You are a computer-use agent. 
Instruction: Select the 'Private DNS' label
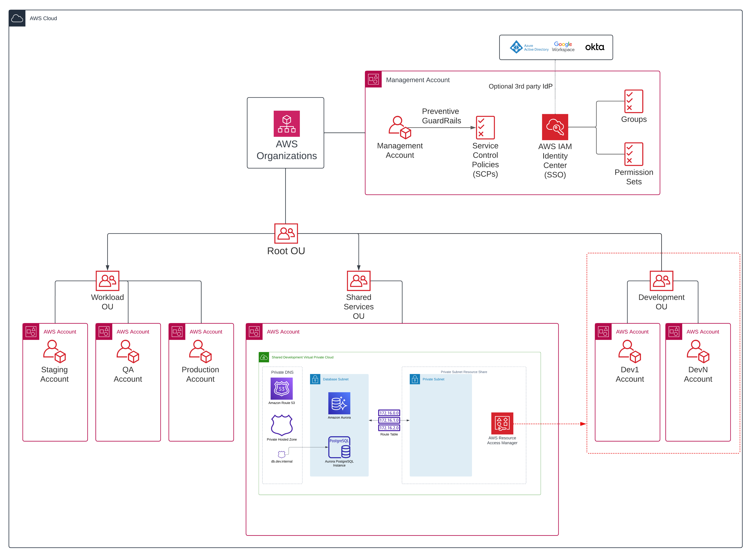coord(282,372)
